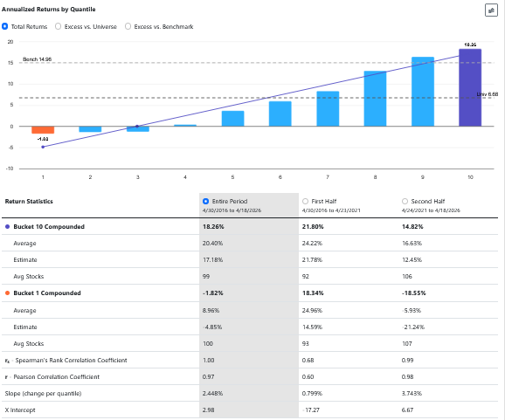Click the Slope (change per quantile) row label
Image resolution: width=505 pixels, height=420 pixels.
coord(43,393)
